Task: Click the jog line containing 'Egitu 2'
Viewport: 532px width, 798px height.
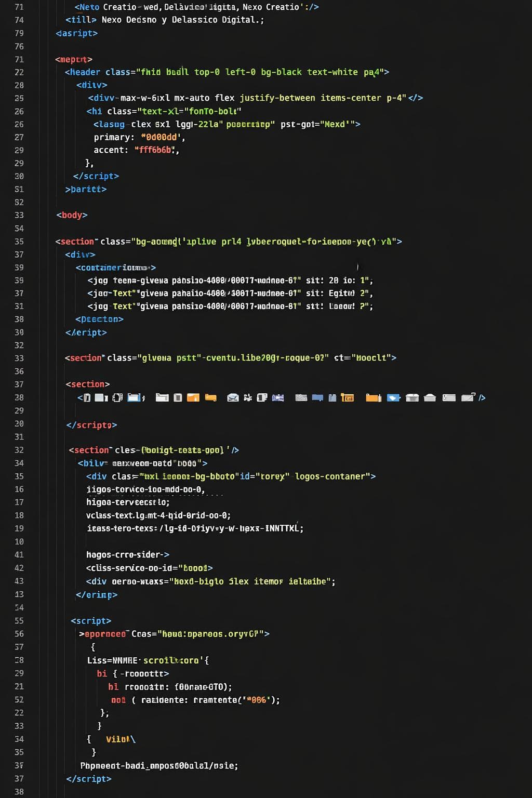Action: [x=230, y=294]
